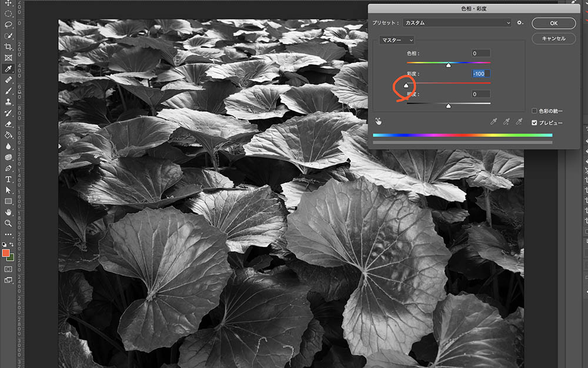Pick the Hand tool in toolbar
Screen dimensions: 588x368
pos(8,212)
